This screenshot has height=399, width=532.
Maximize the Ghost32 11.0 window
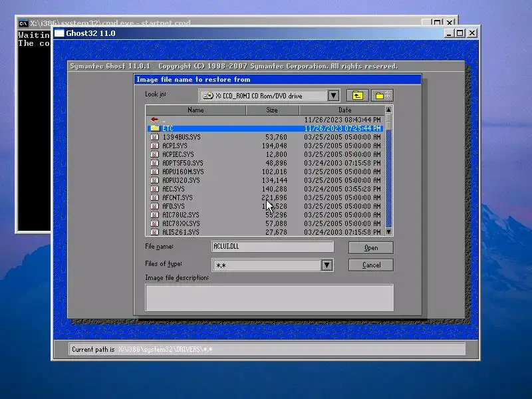coord(460,33)
